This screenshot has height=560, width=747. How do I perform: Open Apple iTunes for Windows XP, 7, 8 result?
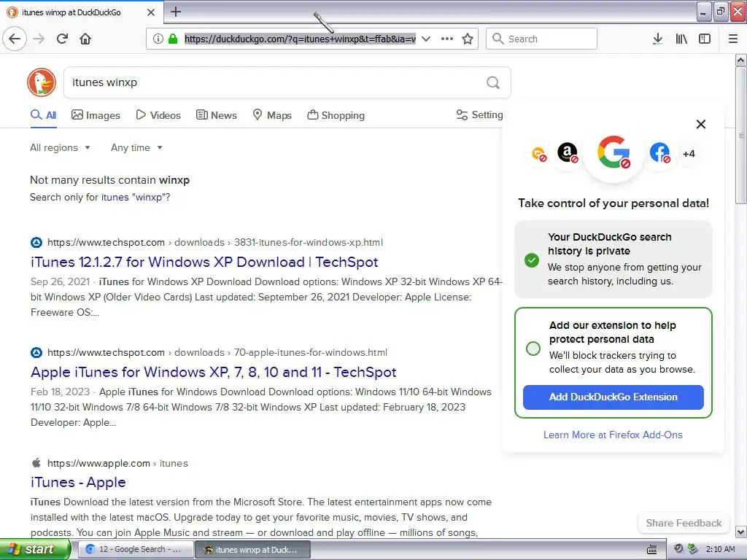pos(214,372)
